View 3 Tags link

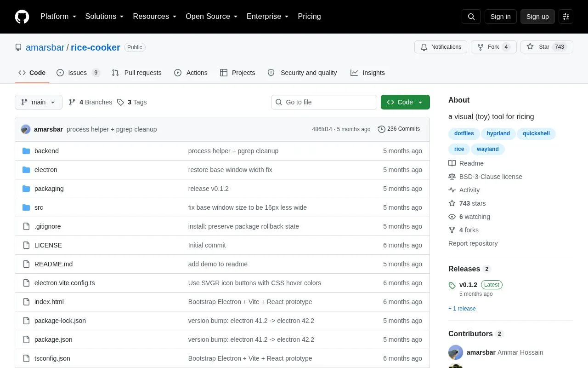[x=132, y=102]
